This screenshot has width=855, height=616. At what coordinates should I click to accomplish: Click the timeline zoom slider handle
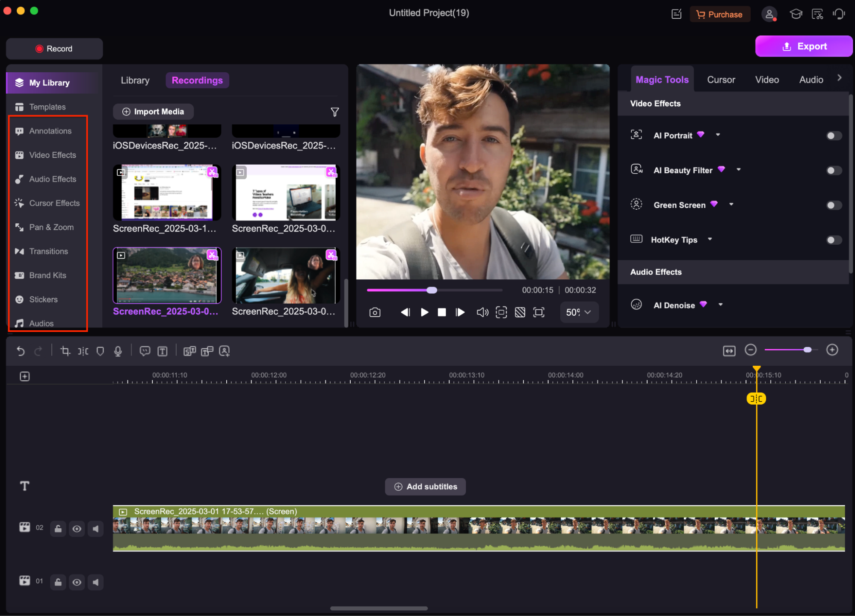coord(807,350)
